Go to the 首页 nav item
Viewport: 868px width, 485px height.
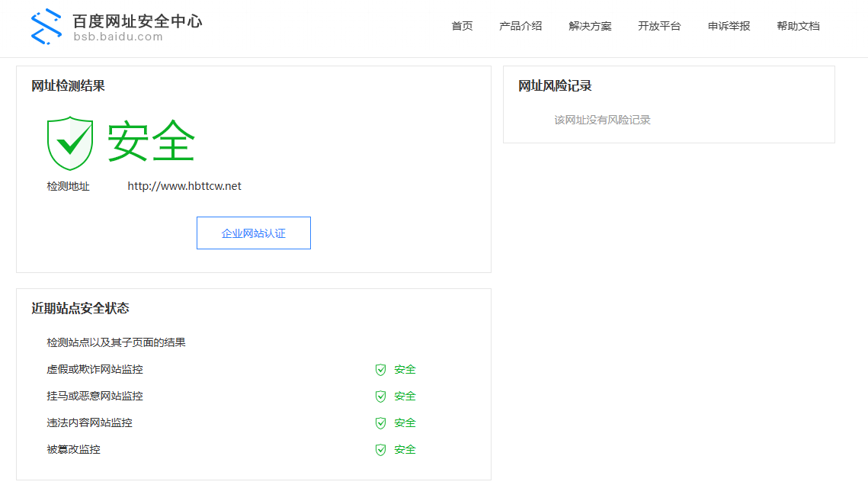point(462,26)
